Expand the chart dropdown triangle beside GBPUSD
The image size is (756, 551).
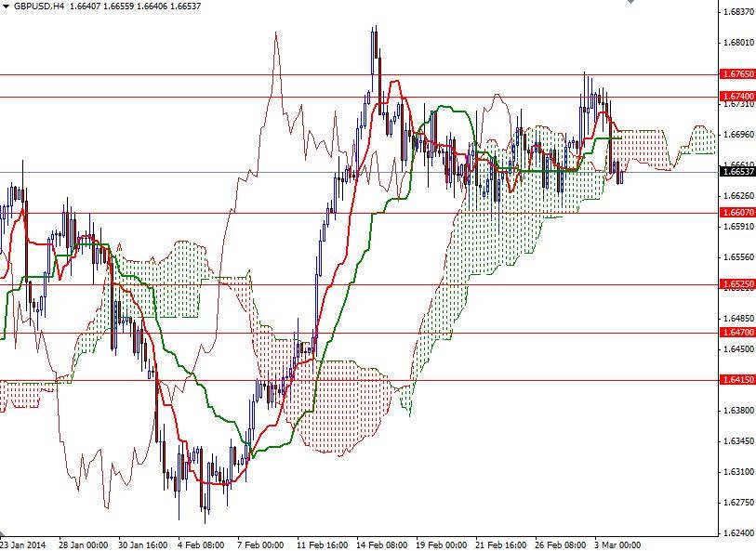pyautogui.click(x=7, y=8)
